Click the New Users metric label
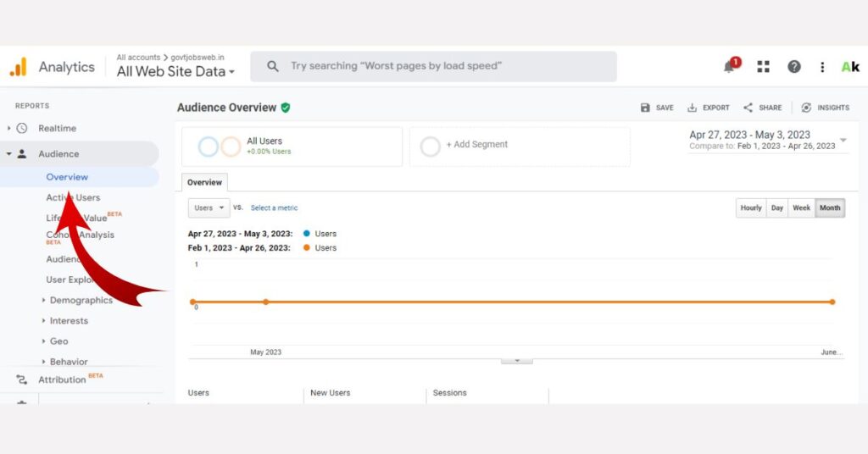 [331, 393]
